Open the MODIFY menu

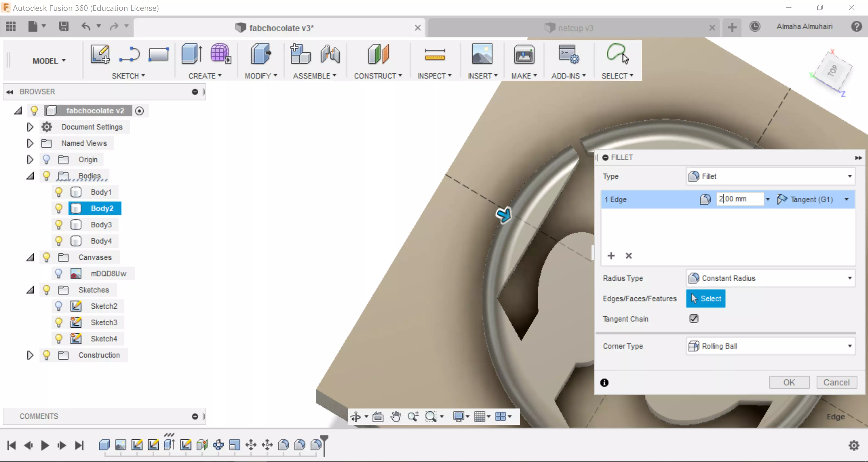(260, 76)
